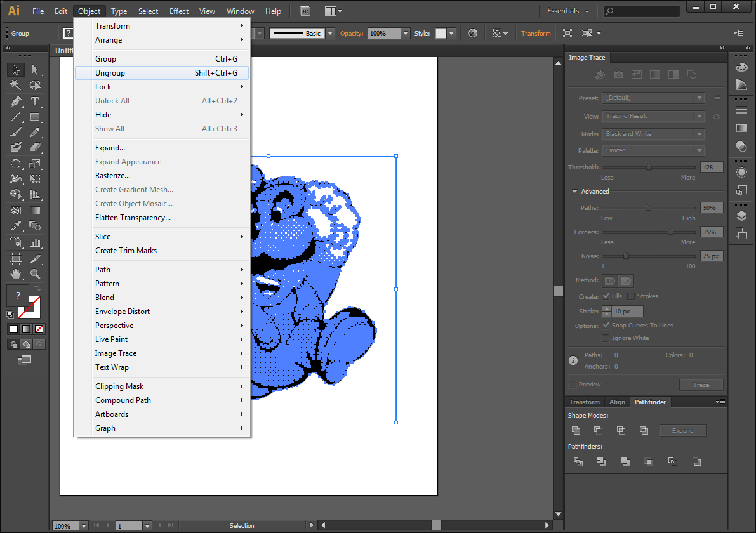
Task: Select the Zoom tool
Action: tap(35, 274)
